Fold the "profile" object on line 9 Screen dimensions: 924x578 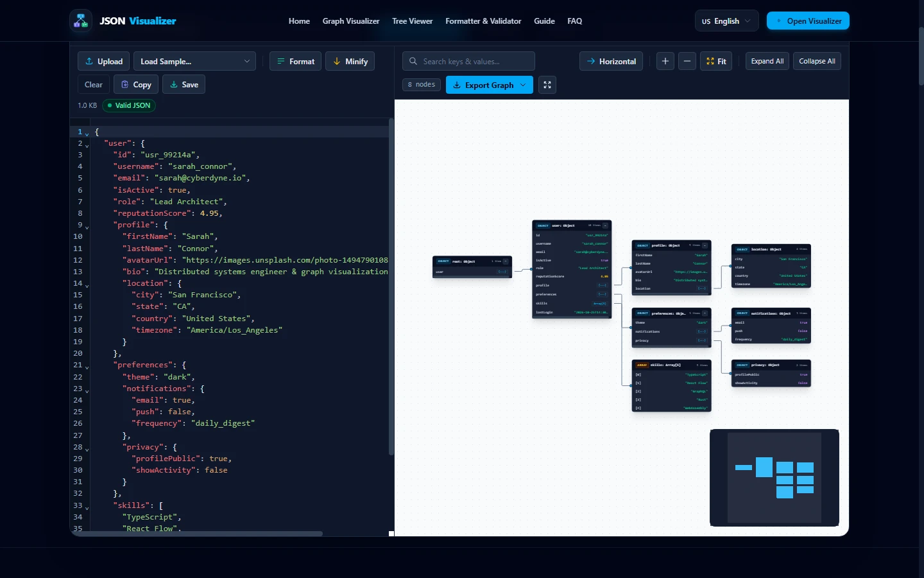[x=87, y=227]
